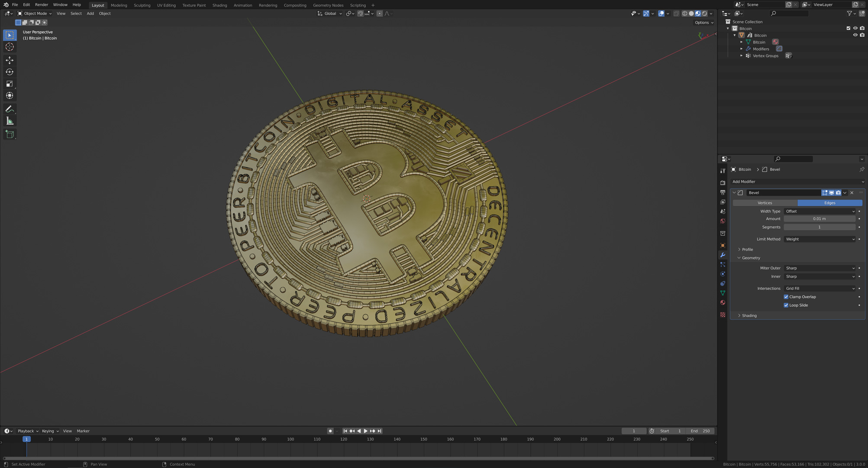Adjust the bevel Amount slider field
The width and height of the screenshot is (868, 468).
point(819,219)
